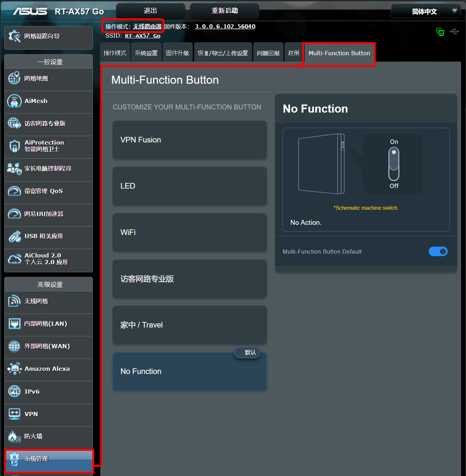Open the IPv6 sidebar icon
This screenshot has height=476, width=466.
14,391
